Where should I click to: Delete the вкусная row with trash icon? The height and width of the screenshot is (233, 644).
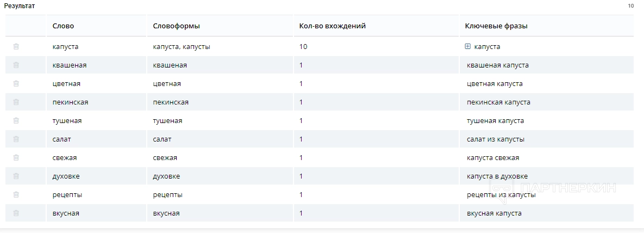[x=16, y=213]
